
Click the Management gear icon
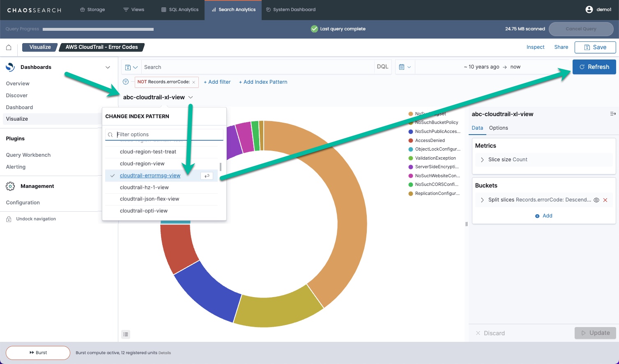click(10, 186)
